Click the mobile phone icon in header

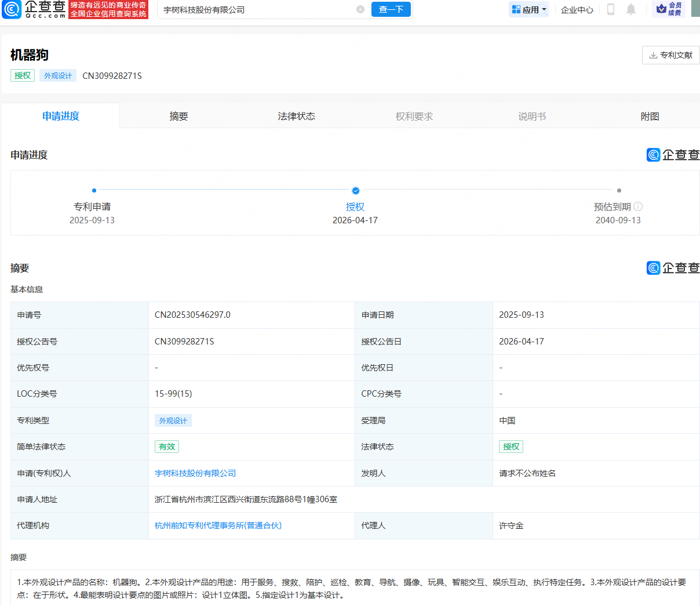point(610,9)
